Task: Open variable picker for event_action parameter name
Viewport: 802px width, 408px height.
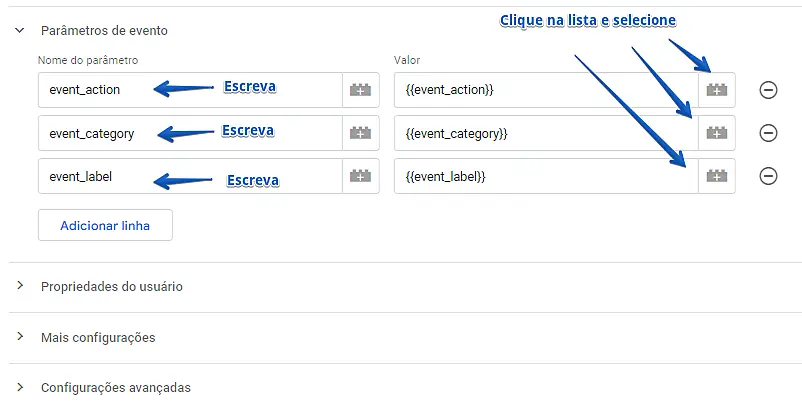Action: [x=360, y=90]
